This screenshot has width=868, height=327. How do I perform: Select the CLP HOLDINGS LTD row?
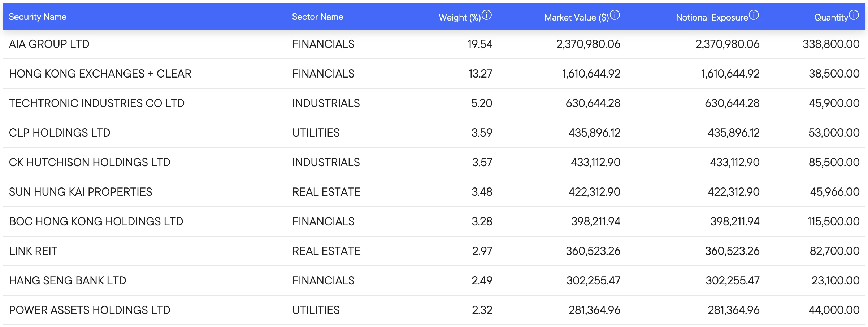[60, 133]
